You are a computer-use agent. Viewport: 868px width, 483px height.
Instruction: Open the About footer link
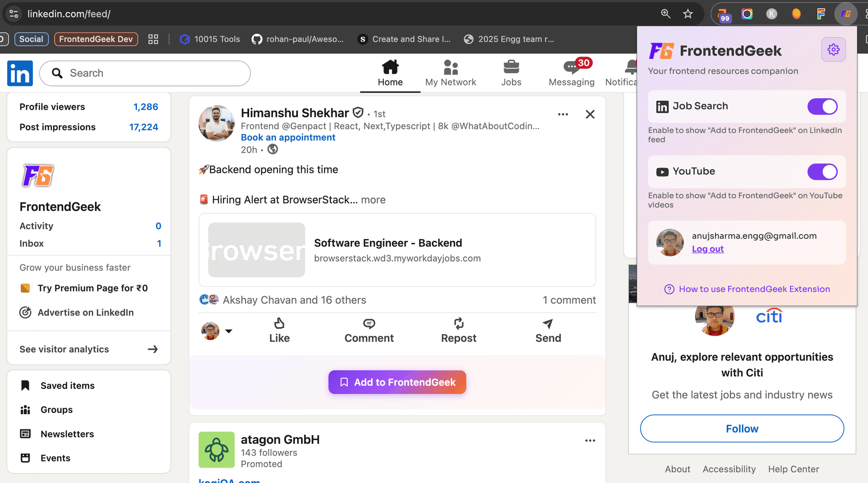click(677, 469)
